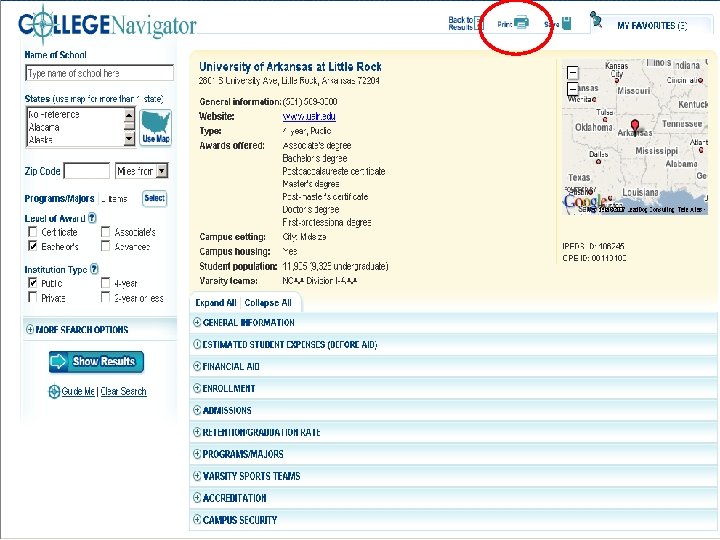The height and width of the screenshot is (540, 720).
Task: Click map zoom in button
Action: tap(573, 73)
